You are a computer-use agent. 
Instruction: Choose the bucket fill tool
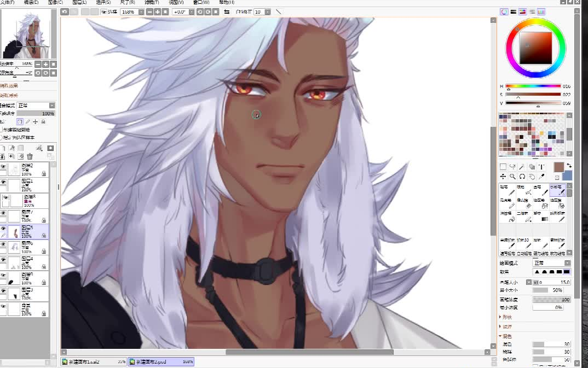[507, 217]
